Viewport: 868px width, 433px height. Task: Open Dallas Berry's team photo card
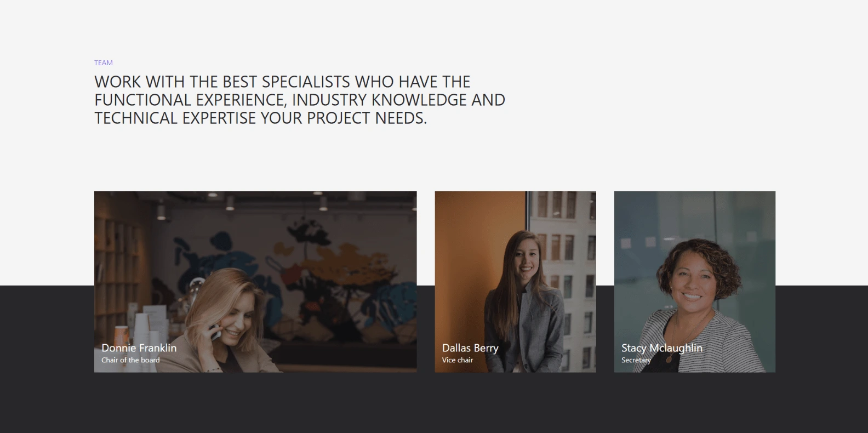515,282
